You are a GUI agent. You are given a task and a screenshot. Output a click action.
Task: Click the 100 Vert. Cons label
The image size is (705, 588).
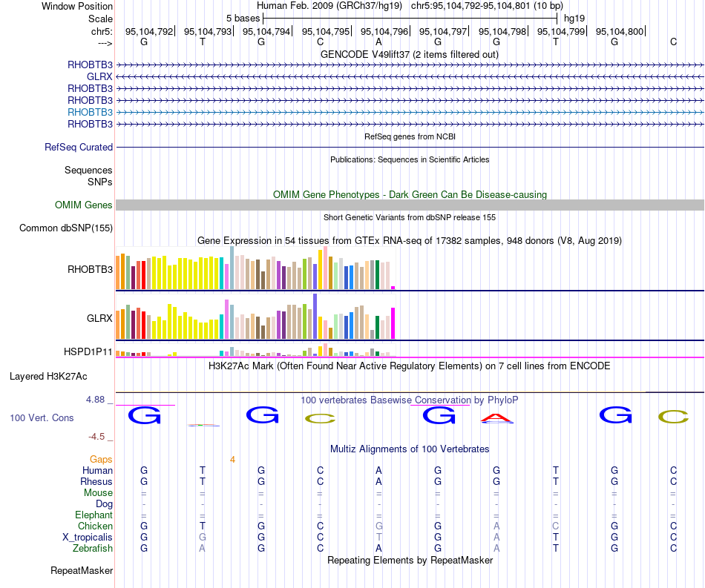[42, 417]
